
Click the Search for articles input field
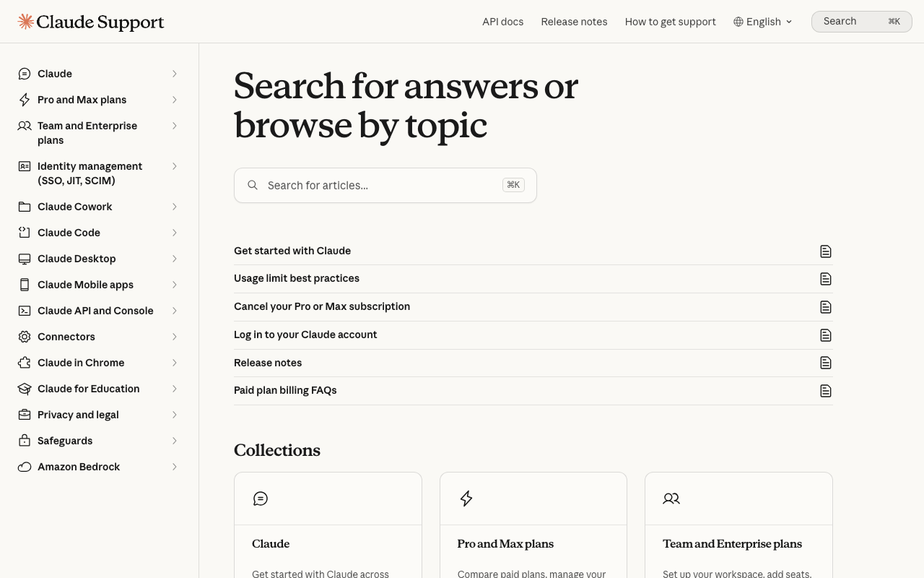pyautogui.click(x=385, y=186)
